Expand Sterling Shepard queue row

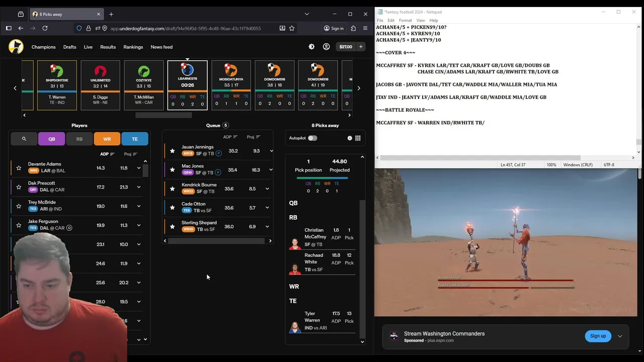(x=267, y=227)
